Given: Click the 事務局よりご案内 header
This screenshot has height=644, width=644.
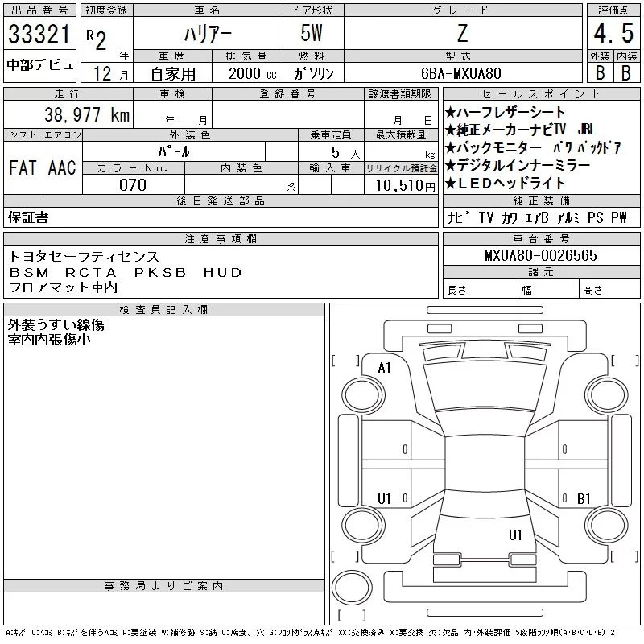Looking at the screenshot, I should click(x=164, y=586).
